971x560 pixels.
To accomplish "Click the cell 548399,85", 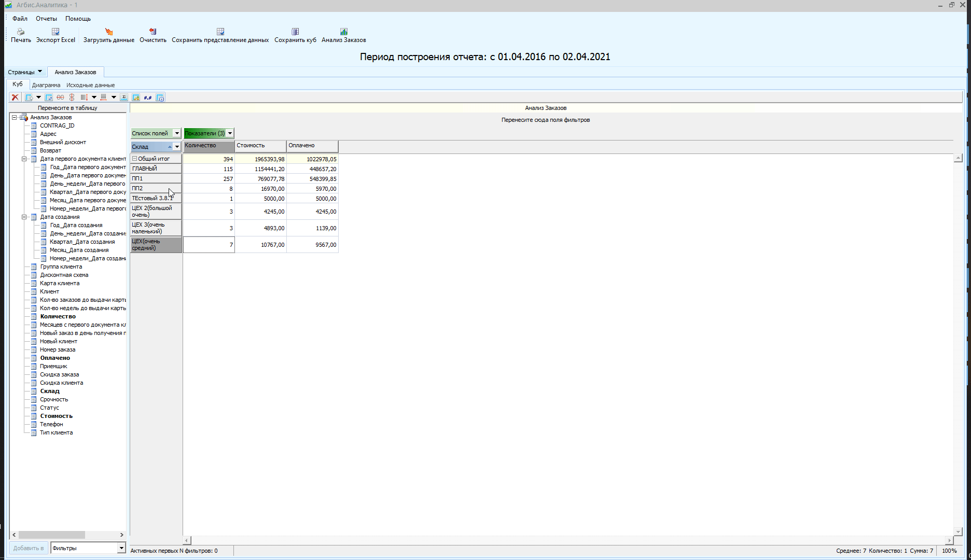I will [x=312, y=179].
